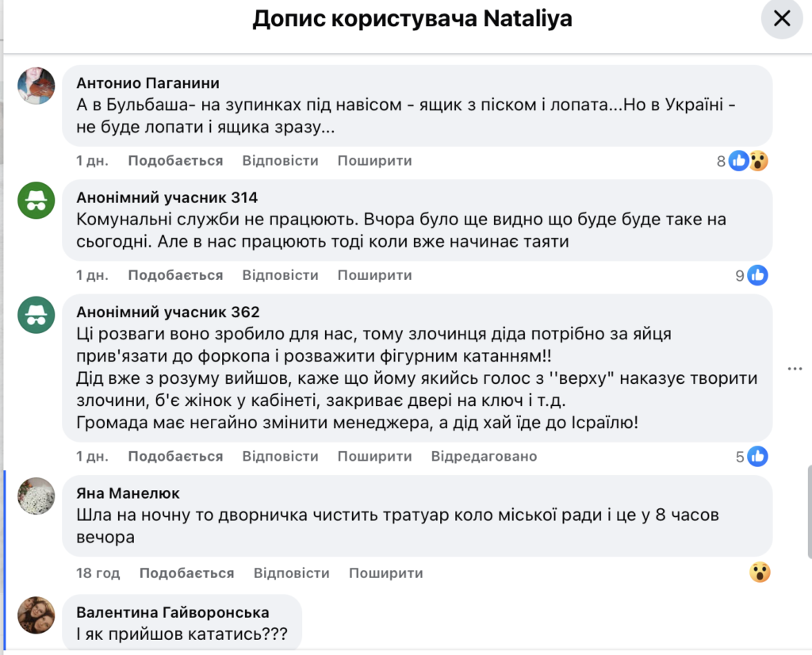This screenshot has width=812, height=655.
Task: Open Яна Манелюк profile picture
Action: point(36,496)
